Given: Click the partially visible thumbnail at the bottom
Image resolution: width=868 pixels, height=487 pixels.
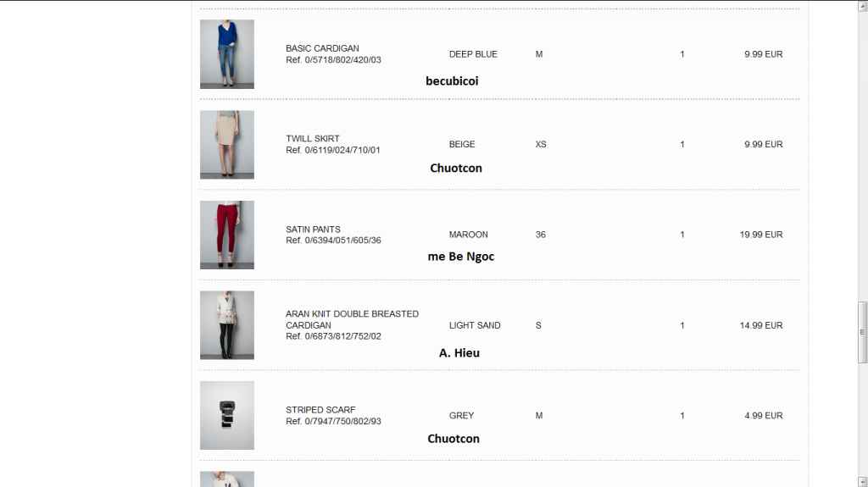Looking at the screenshot, I should tap(227, 479).
